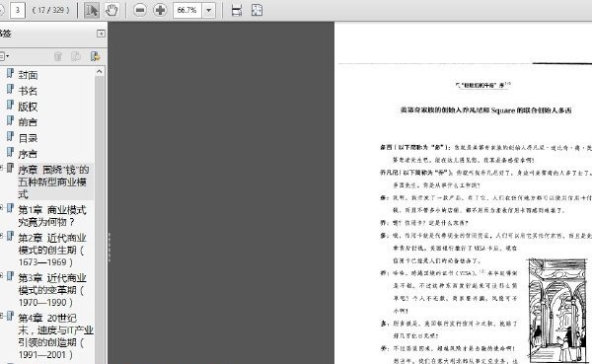Screen dimensions: 592x364
Task: Zoom out with the minus button
Action: click(x=140, y=10)
